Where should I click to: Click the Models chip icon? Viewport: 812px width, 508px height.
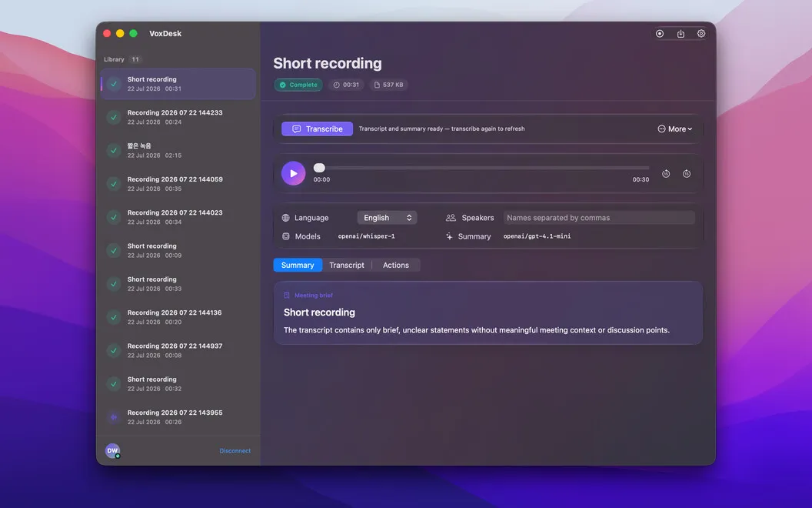[285, 236]
